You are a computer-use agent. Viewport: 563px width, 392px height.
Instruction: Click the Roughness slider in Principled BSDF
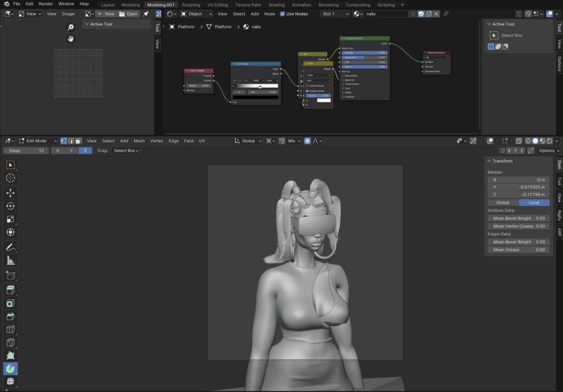pyautogui.click(x=364, y=57)
